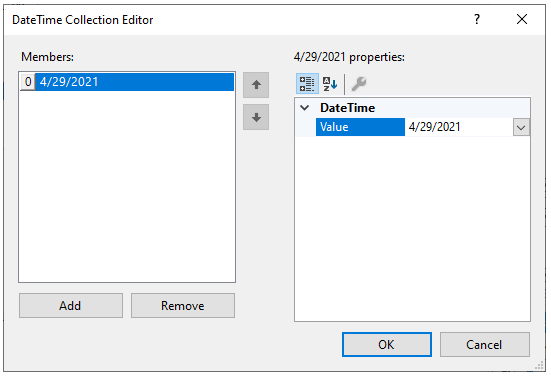Move selected member up with arrow
The width and height of the screenshot is (551, 376).
click(x=256, y=85)
